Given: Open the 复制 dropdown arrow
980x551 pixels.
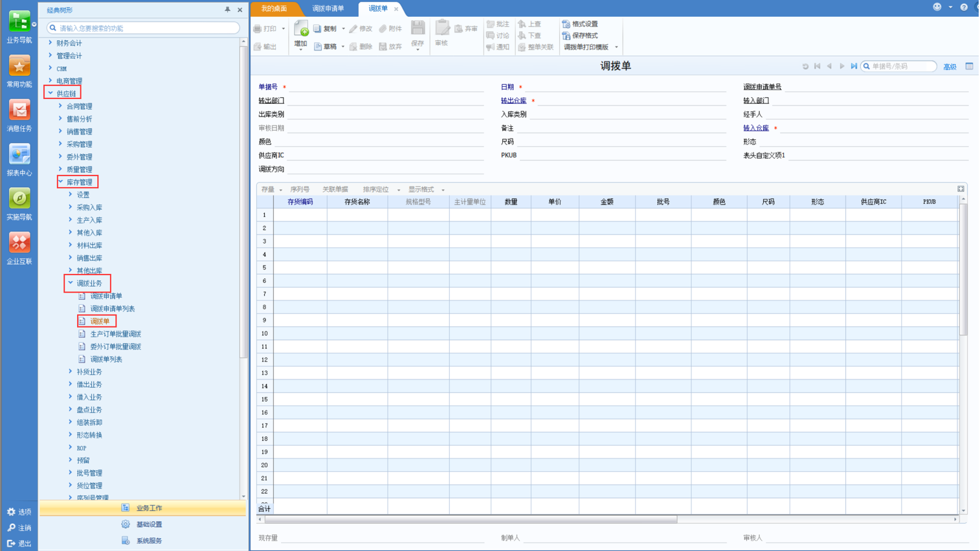Looking at the screenshot, I should [x=343, y=28].
